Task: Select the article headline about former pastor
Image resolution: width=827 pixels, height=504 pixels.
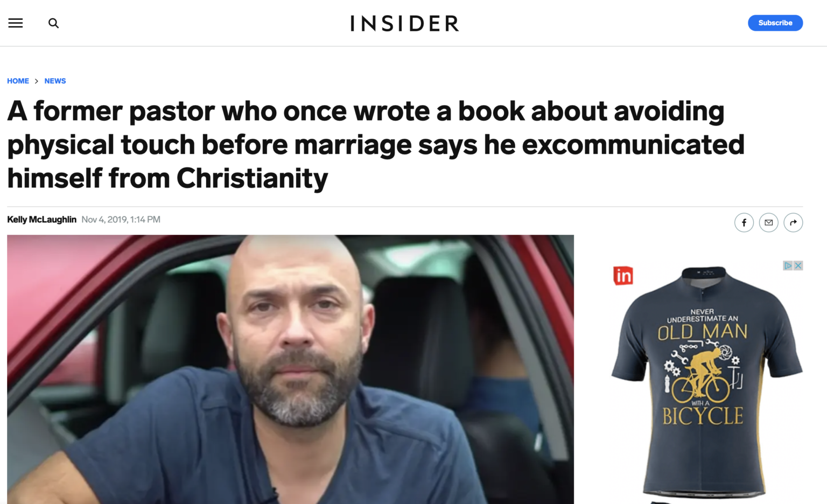Action: click(376, 144)
